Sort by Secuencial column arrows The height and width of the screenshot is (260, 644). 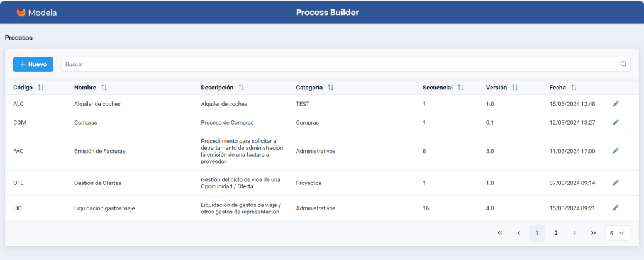tap(460, 88)
